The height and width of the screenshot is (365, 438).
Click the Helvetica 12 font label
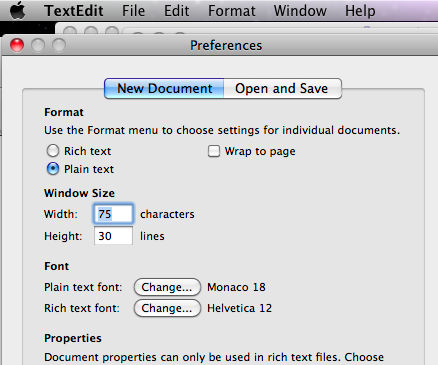(x=239, y=308)
